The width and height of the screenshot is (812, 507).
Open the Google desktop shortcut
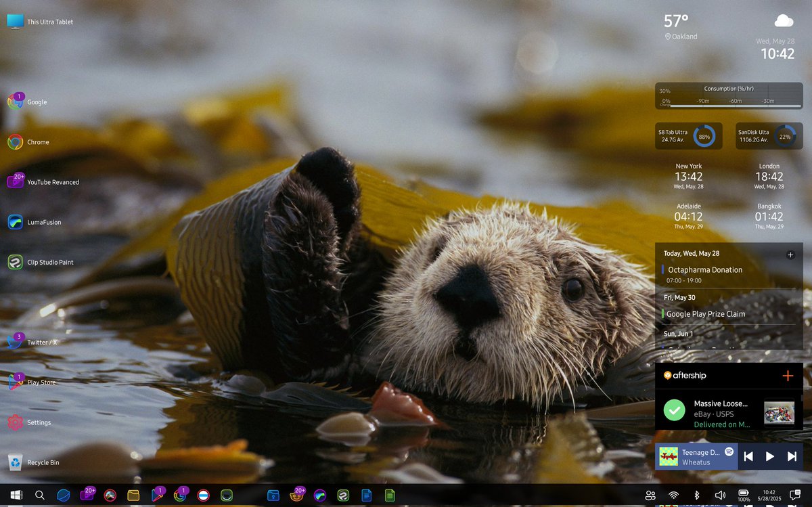27,102
